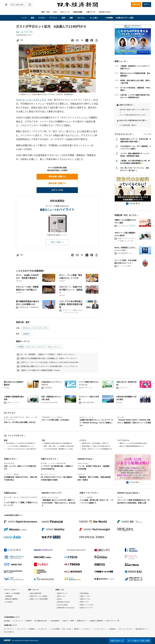Viewport: 155px width, 644px height.
Task: Share to note using the top toolbar icon
Action: tap(82, 40)
